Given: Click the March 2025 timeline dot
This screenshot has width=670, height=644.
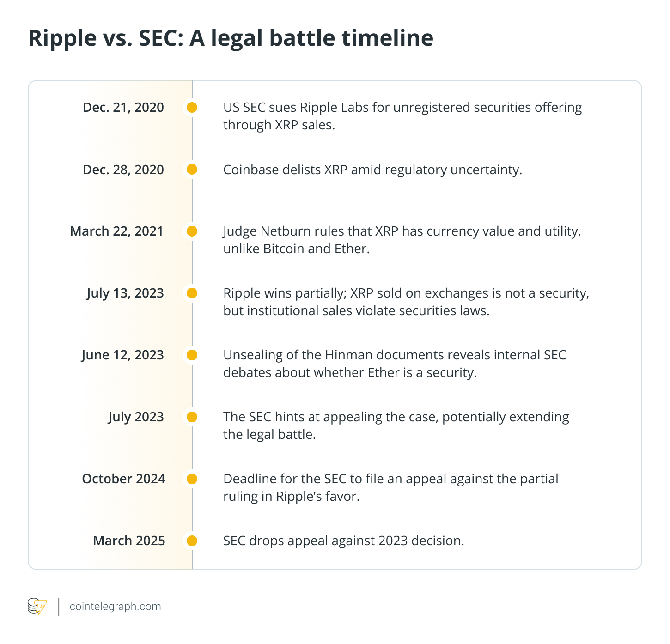Looking at the screenshot, I should point(192,541).
